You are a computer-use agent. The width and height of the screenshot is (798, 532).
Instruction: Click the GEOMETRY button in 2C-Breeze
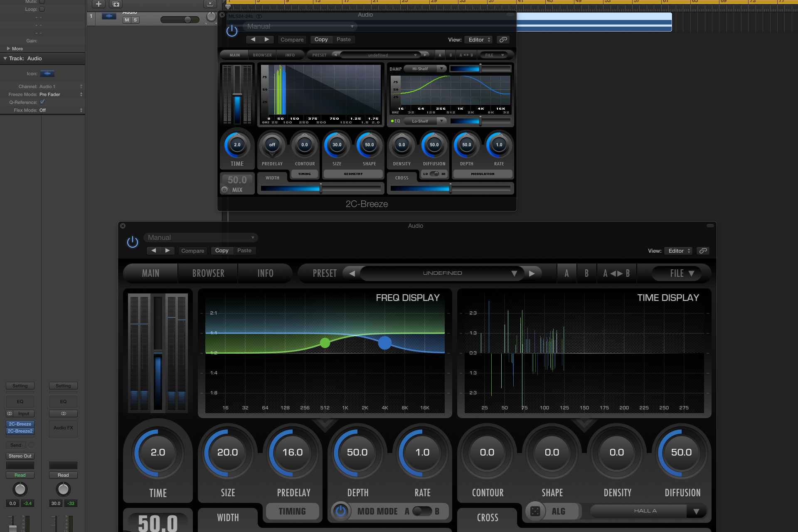click(x=353, y=174)
